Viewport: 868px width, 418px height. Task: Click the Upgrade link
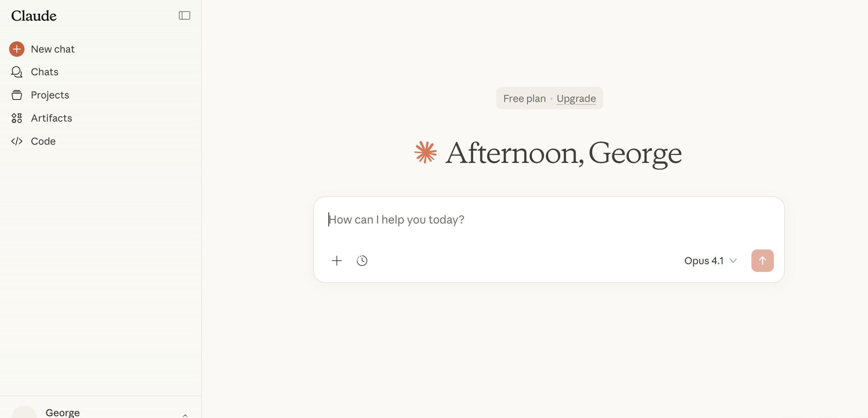pos(576,98)
